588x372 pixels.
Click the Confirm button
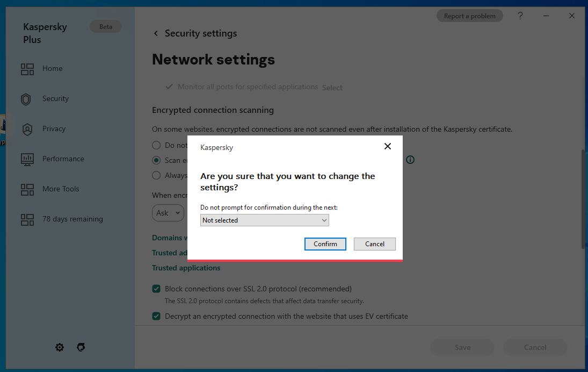(x=325, y=244)
